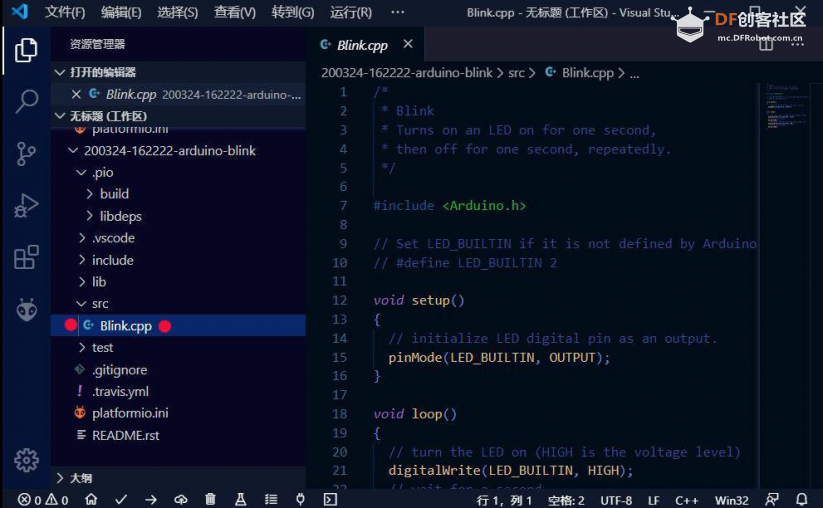Click Blink.cpp segment in breadcrumb
Viewport: 823px width, 508px height.
(x=587, y=73)
